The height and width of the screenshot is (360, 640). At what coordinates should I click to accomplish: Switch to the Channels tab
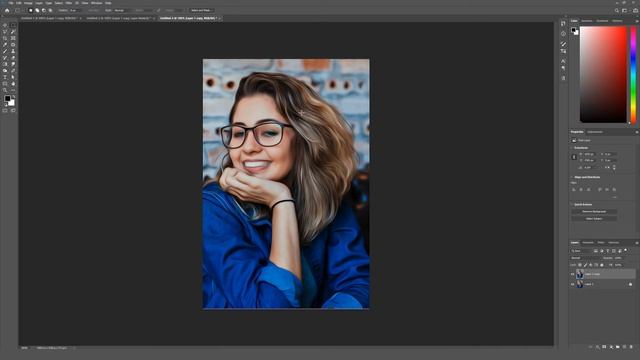588,242
